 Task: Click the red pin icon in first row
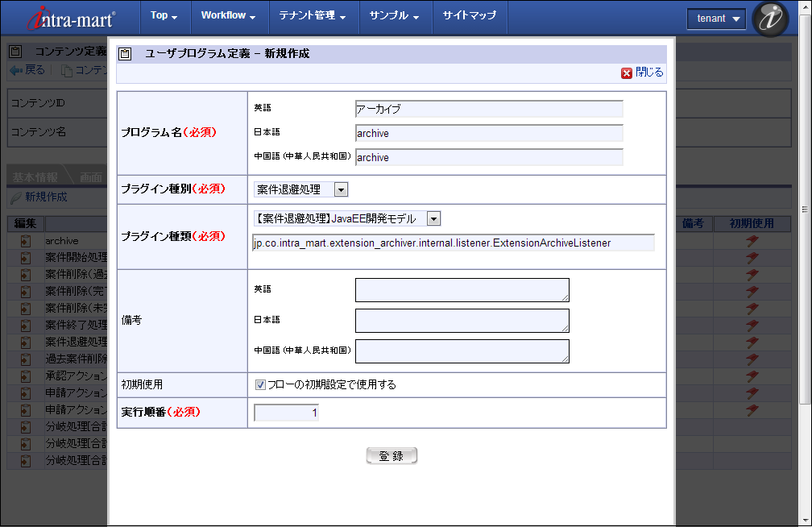752,241
